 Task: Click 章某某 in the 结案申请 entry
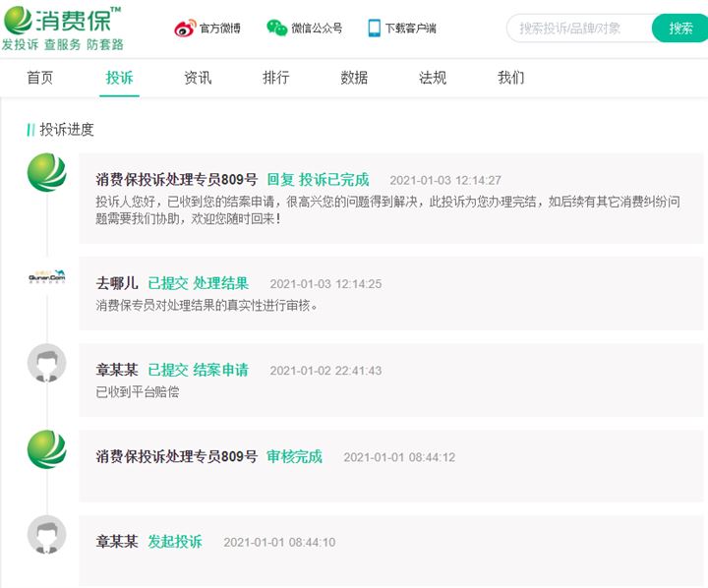tap(116, 370)
